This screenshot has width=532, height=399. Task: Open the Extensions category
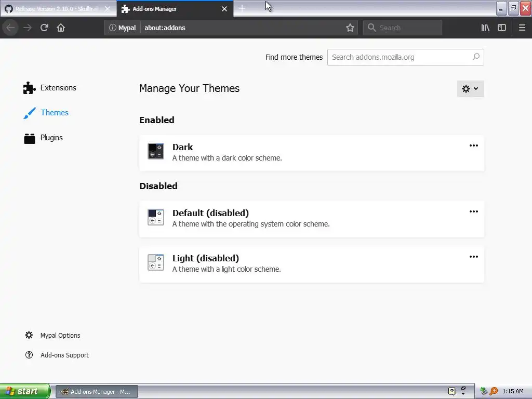49,88
